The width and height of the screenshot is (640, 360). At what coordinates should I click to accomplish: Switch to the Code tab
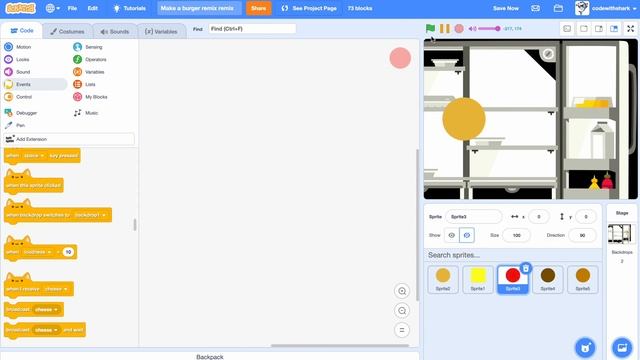pos(22,31)
